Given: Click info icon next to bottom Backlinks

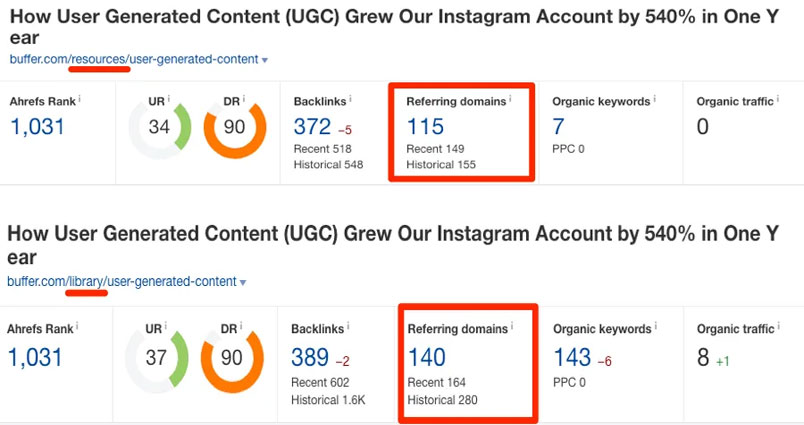Looking at the screenshot, I should [348, 326].
